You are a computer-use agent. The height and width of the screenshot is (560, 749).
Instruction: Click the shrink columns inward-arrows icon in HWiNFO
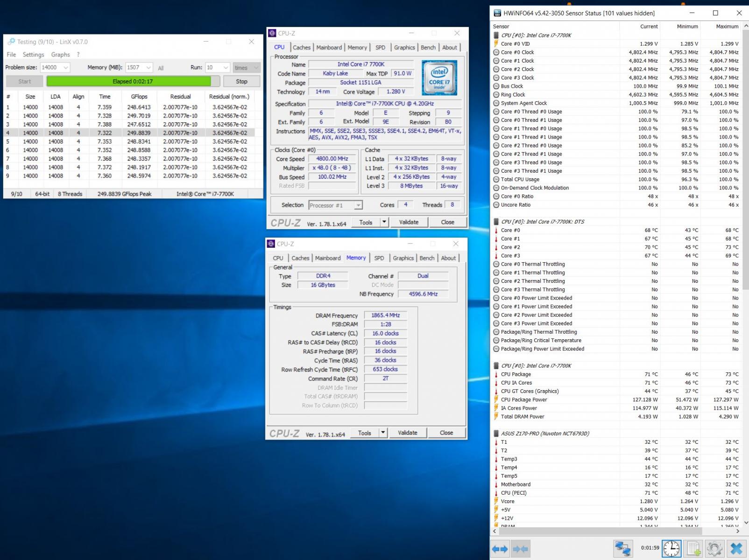point(520,549)
